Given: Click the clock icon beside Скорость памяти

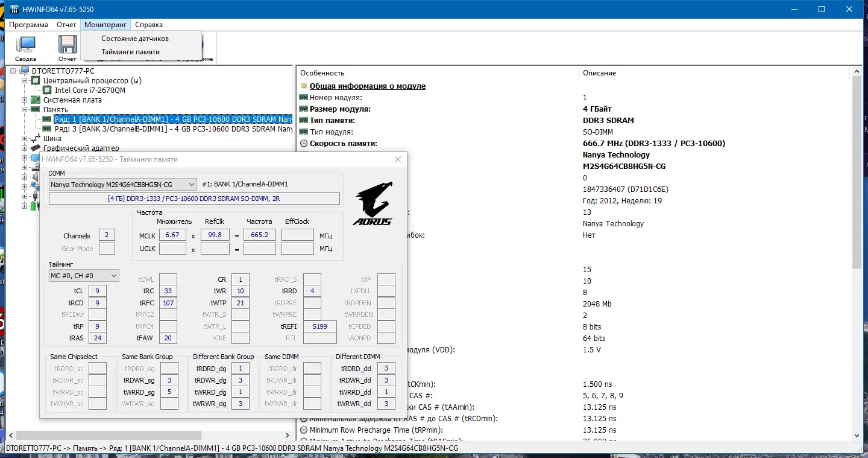Looking at the screenshot, I should point(304,144).
